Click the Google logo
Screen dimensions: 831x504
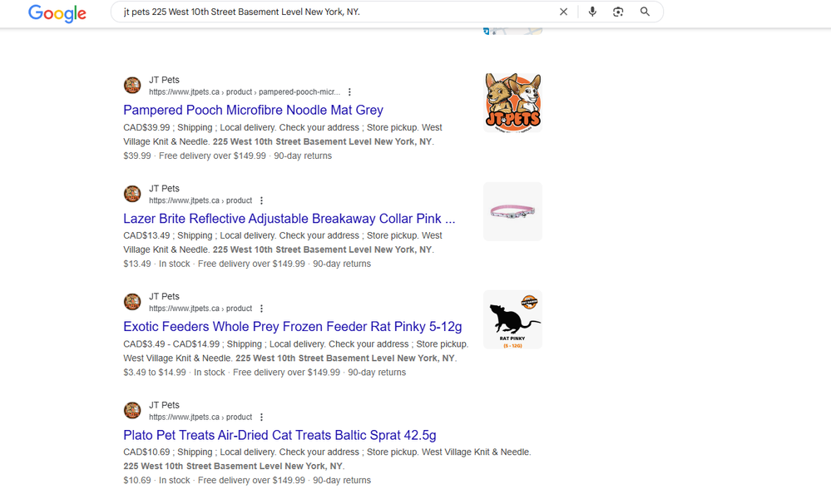(57, 13)
